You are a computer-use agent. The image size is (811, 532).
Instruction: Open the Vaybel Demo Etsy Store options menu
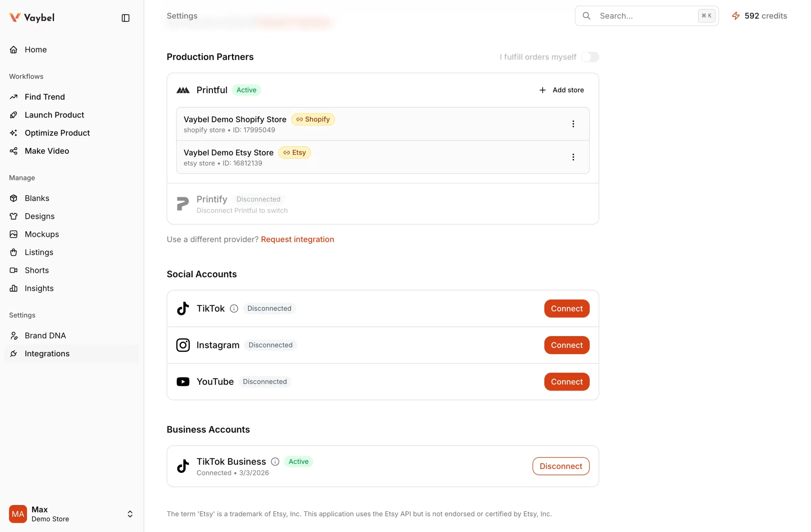tap(573, 157)
